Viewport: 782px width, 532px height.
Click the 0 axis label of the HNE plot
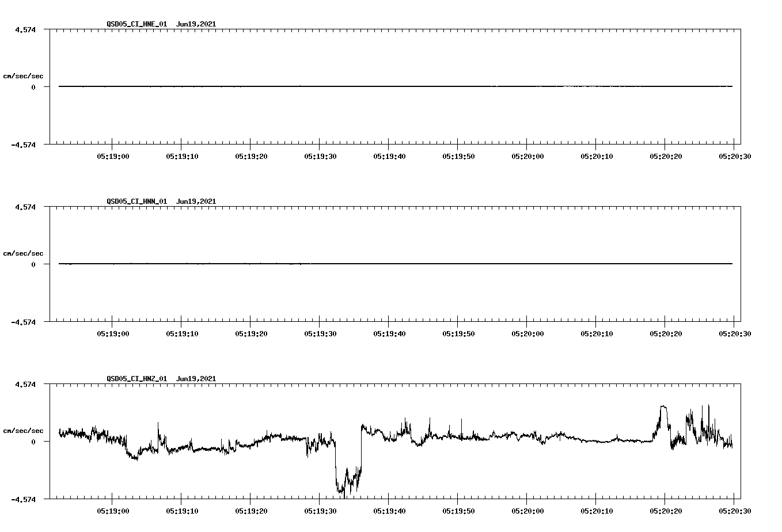(33, 88)
